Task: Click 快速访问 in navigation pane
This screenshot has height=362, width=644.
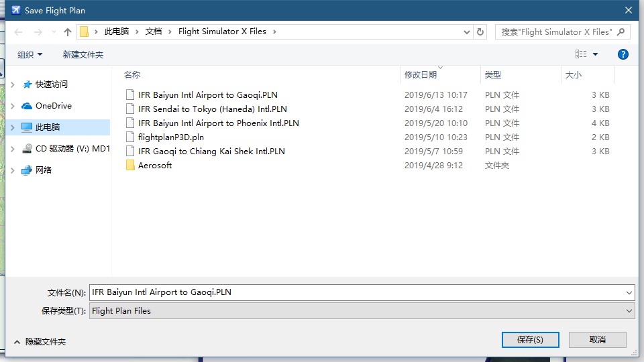Action: (x=52, y=84)
